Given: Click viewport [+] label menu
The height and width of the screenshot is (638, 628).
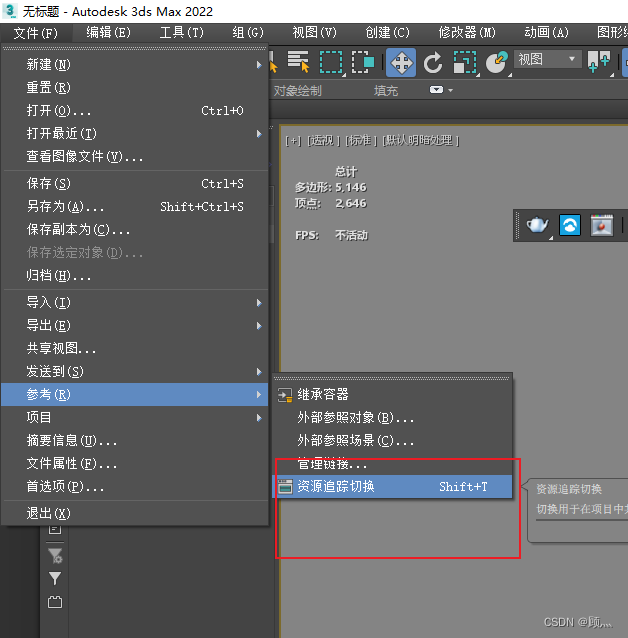Looking at the screenshot, I should 293,141.
